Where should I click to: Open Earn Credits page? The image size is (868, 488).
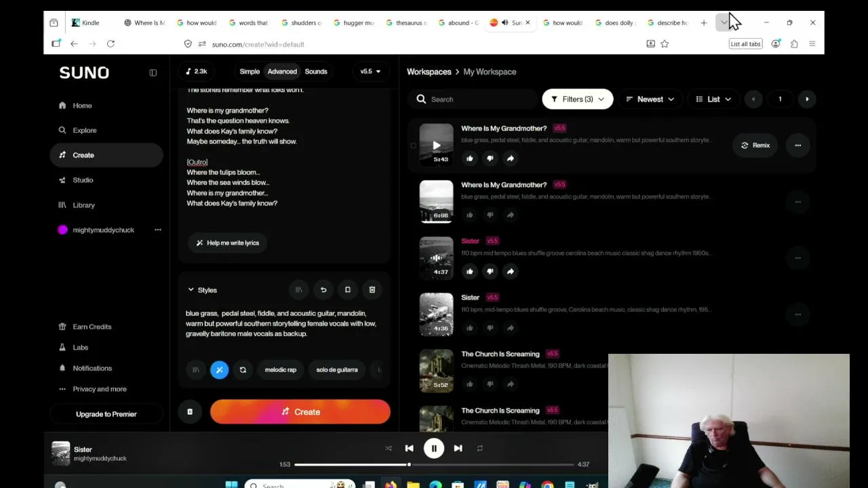92,327
